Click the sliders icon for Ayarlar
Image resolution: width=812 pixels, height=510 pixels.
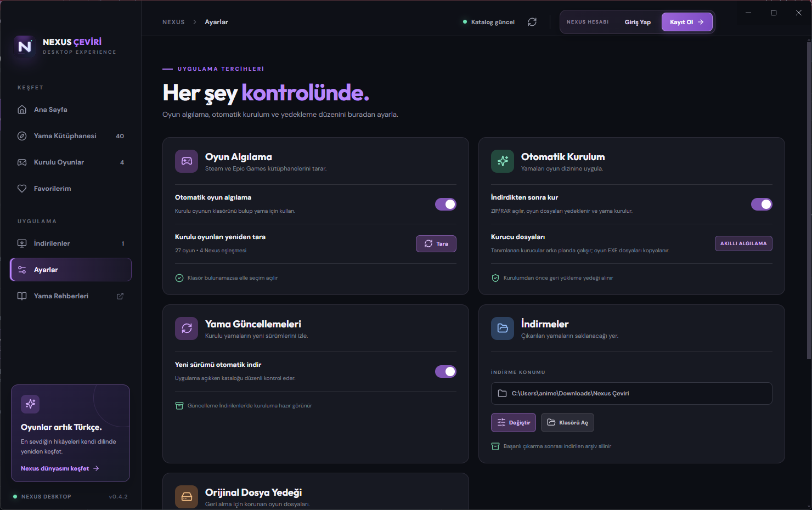[22, 270]
